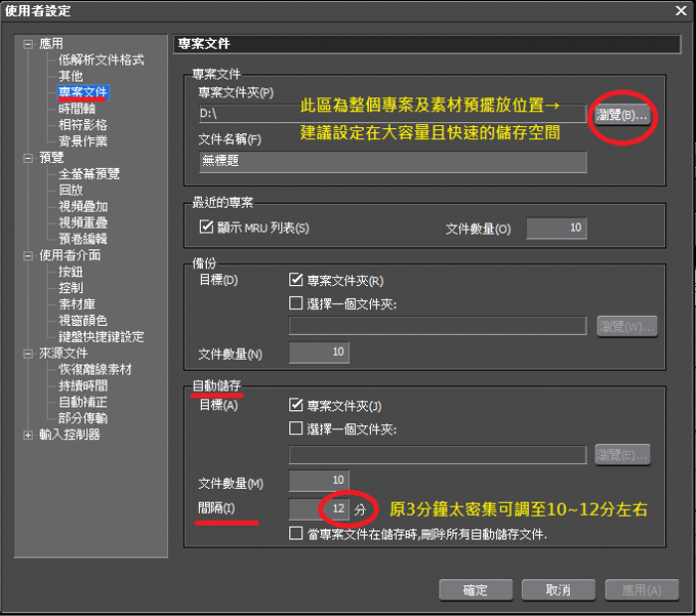Select 控制 in the tree

(x=71, y=288)
